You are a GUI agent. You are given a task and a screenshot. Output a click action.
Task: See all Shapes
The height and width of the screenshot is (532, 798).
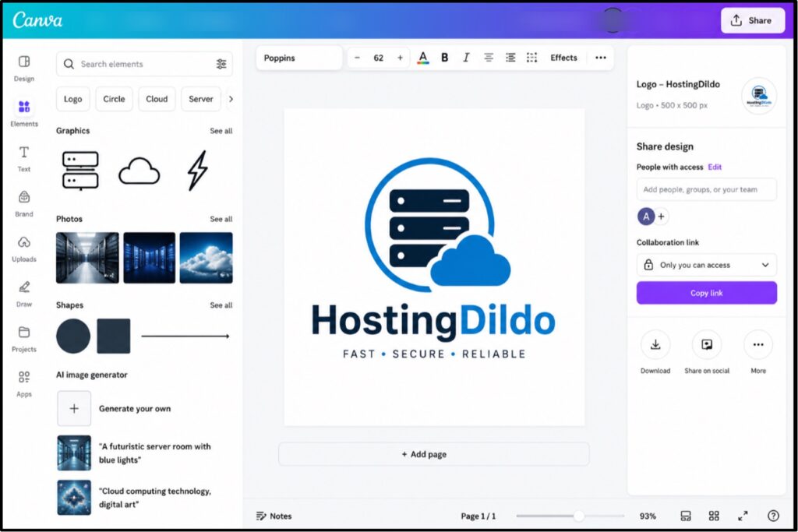[221, 305]
